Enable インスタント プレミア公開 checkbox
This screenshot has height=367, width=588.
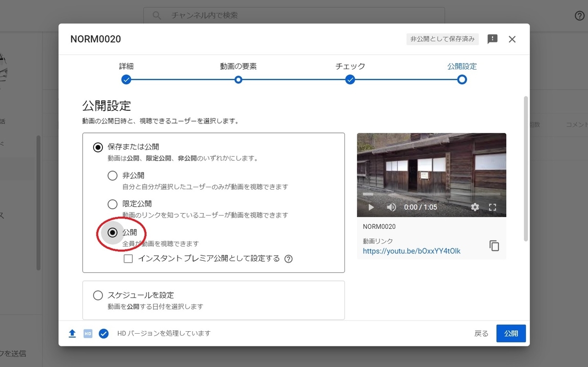(128, 259)
